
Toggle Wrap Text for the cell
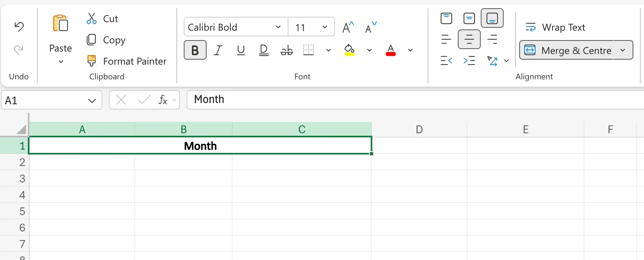[555, 27]
